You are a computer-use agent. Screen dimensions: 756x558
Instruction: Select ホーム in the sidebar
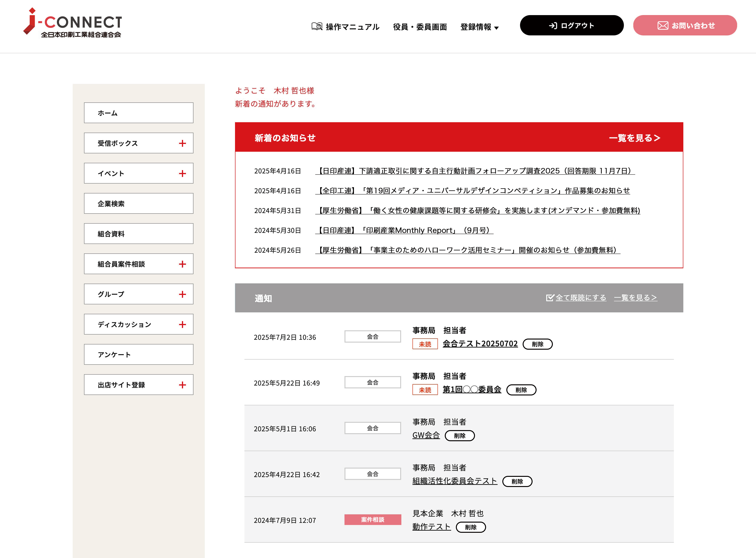(139, 113)
